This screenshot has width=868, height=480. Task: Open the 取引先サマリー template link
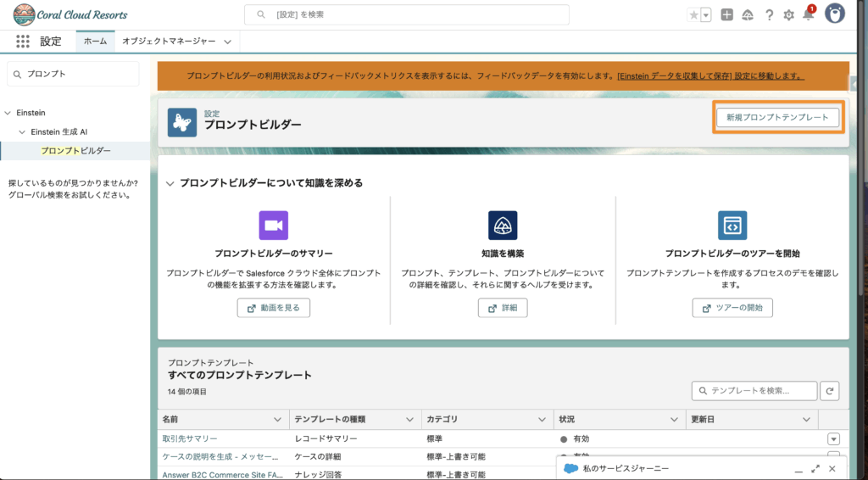[x=190, y=438]
